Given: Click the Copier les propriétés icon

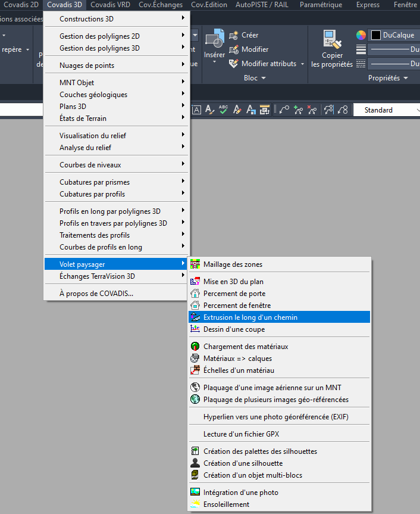Looking at the screenshot, I should (332, 41).
